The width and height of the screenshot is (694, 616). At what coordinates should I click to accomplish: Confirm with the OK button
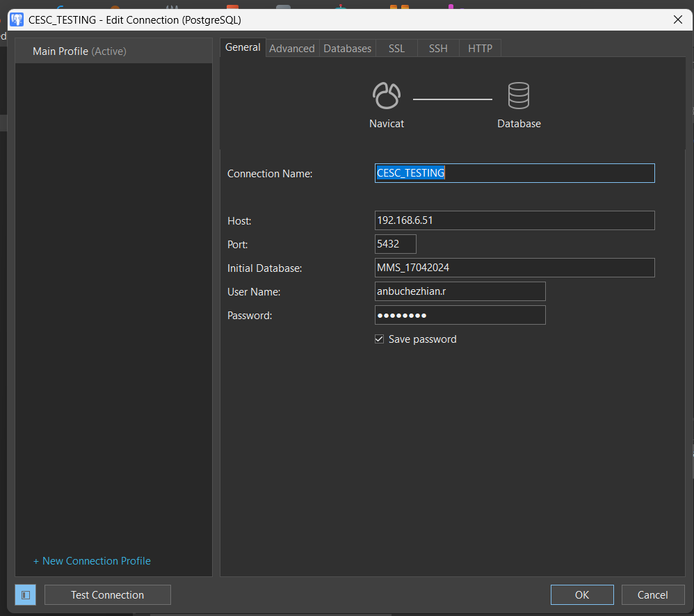tap(582, 595)
